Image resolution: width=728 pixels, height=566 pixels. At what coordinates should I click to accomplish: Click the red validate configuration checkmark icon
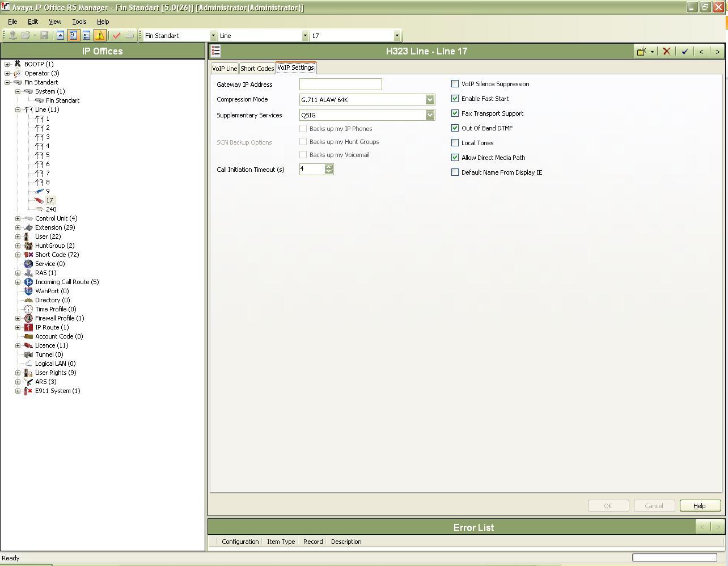pos(116,35)
